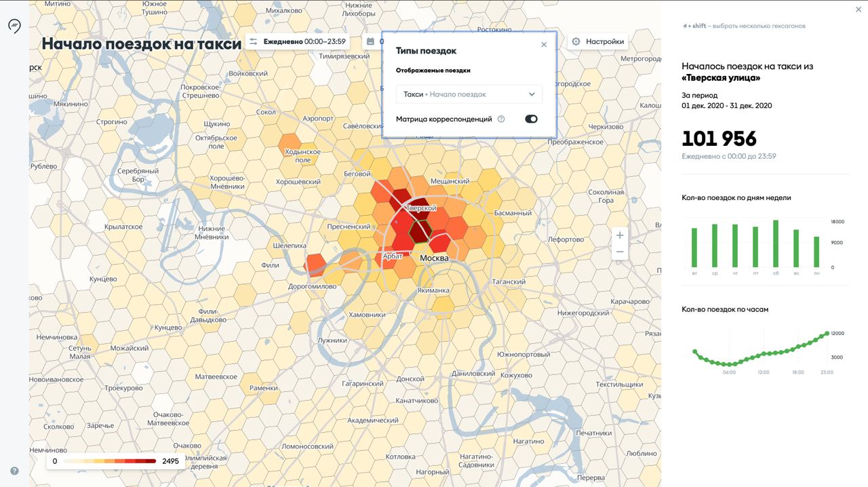Click the пн bar in weekday chart

tap(816, 252)
